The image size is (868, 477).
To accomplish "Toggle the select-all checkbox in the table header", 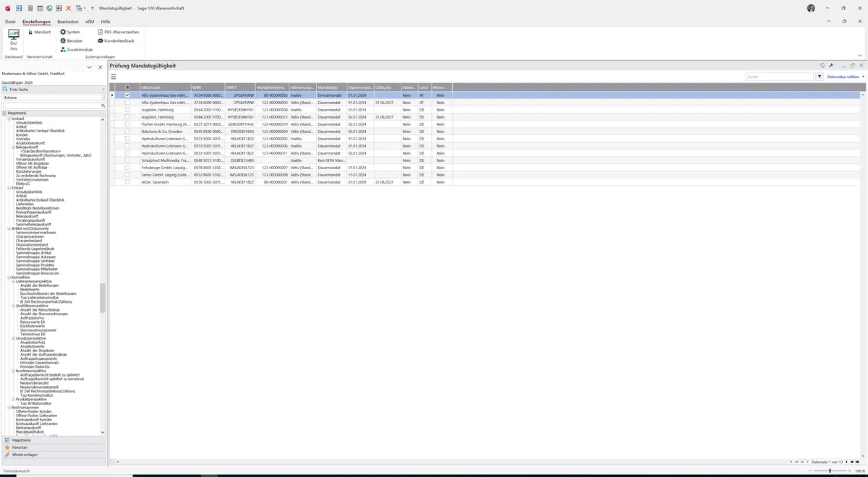I will (127, 87).
